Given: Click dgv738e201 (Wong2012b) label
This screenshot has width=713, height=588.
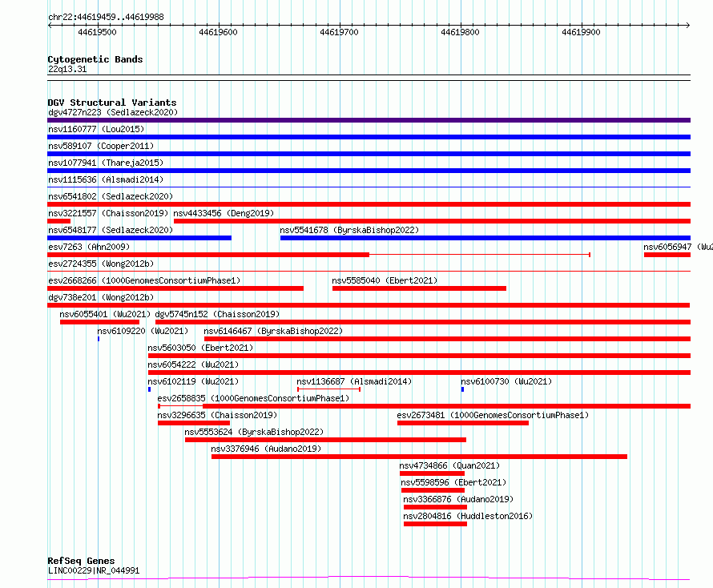Looking at the screenshot, I should [x=101, y=297].
